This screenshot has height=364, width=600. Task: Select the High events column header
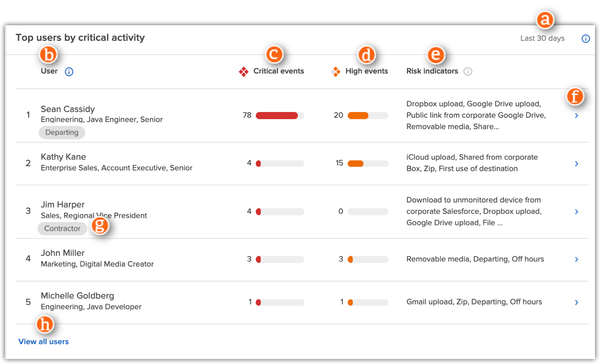[366, 71]
